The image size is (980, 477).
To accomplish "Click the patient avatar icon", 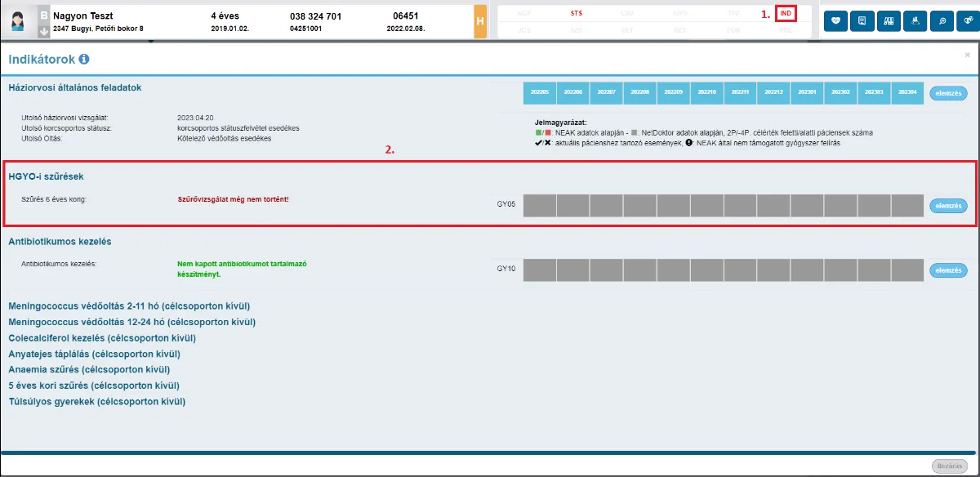I will tap(18, 20).
